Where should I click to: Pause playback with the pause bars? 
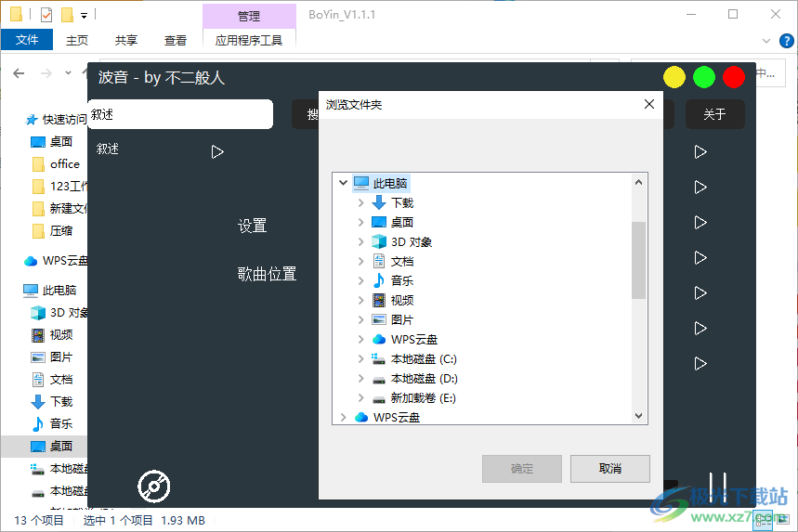(717, 487)
